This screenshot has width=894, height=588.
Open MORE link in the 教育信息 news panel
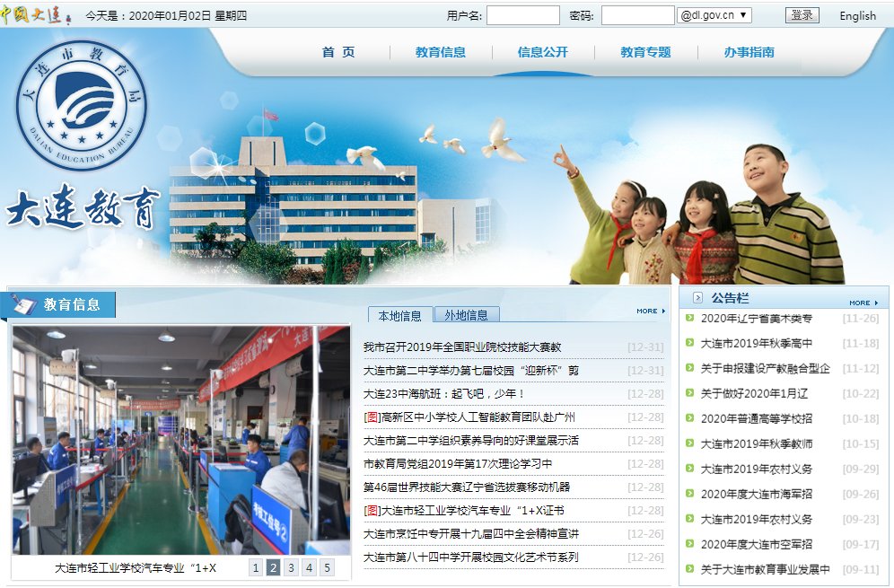pos(651,312)
